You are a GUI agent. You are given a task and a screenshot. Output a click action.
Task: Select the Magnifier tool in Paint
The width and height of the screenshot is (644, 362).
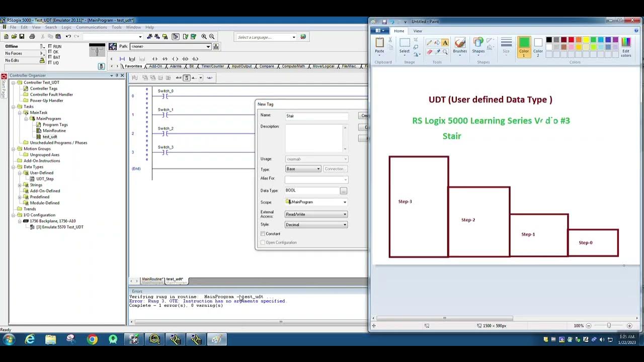[445, 51]
